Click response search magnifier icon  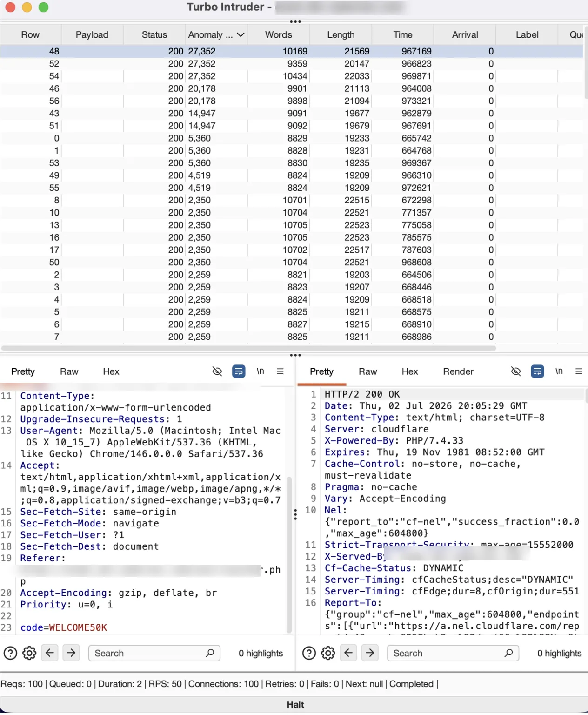509,653
